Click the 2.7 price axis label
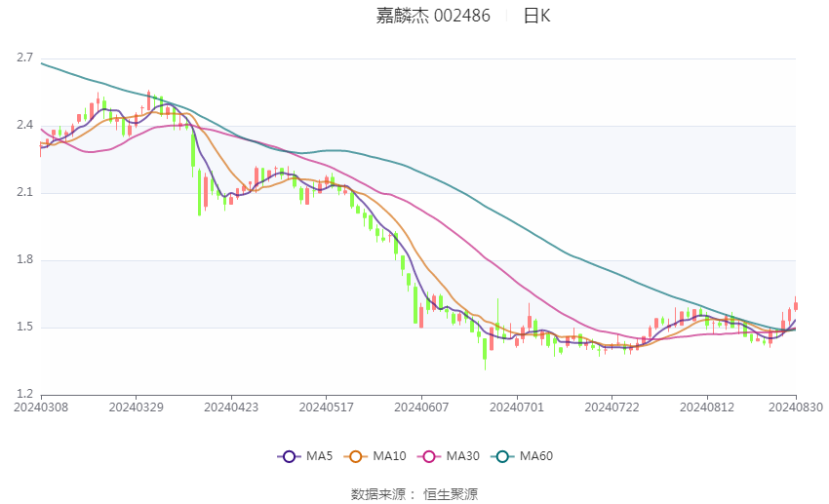The image size is (829, 504). coord(24,58)
